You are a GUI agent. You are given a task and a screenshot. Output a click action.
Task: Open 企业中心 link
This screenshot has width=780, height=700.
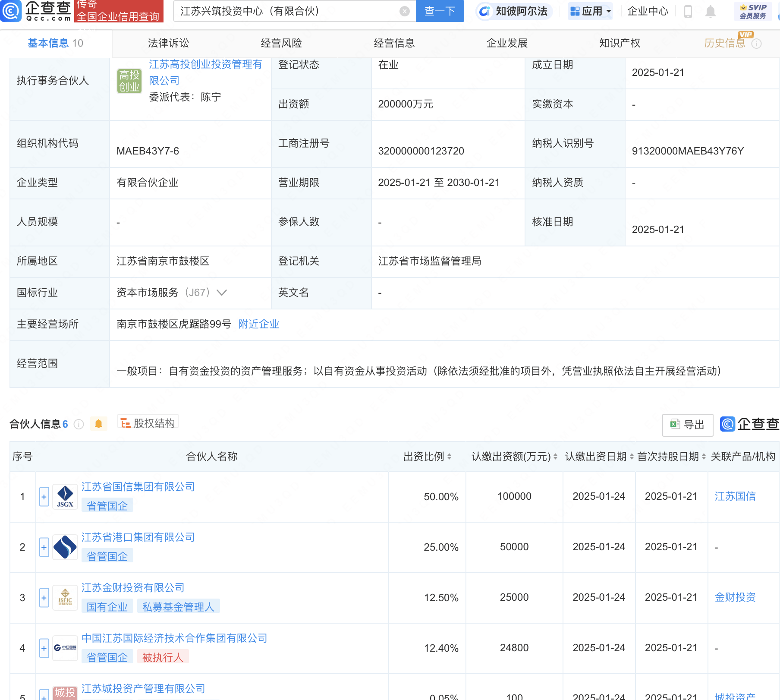[648, 11]
